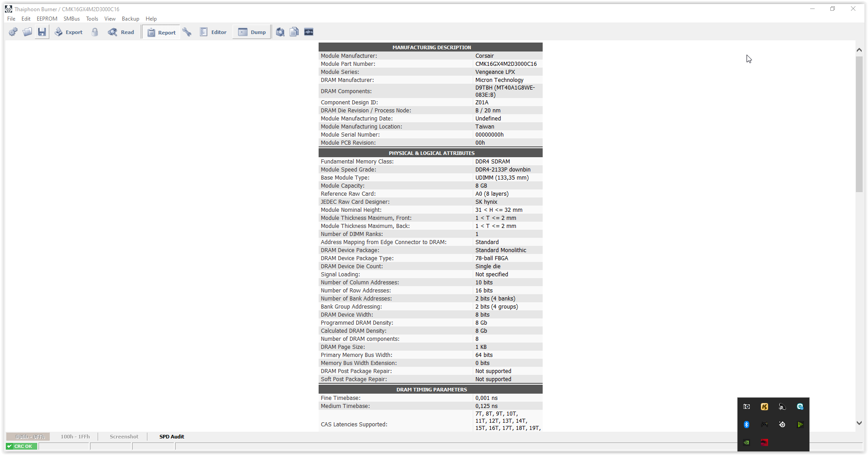868x455 pixels.
Task: Switch to the 100h - 1FFh tab
Action: click(75, 437)
